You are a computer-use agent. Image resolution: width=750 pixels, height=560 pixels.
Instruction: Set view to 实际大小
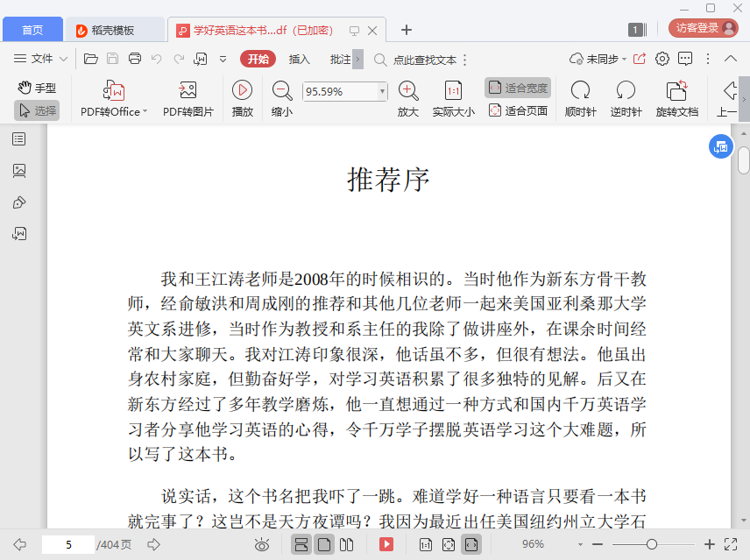click(x=454, y=99)
